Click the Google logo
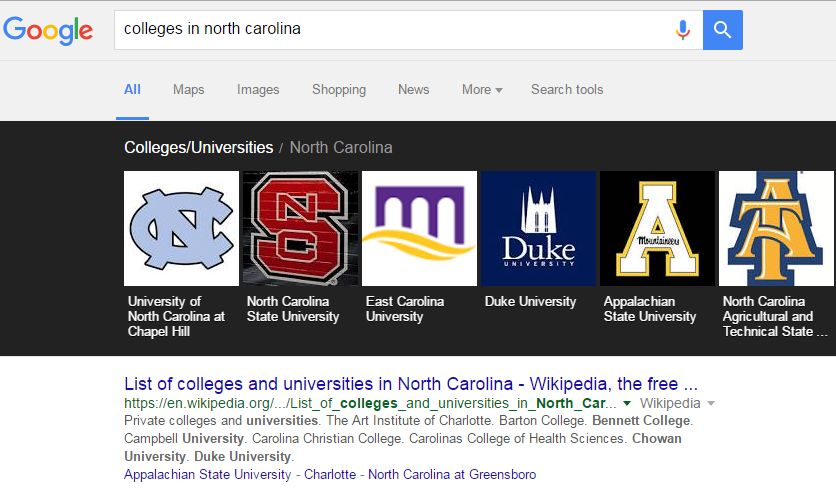Viewport: 836px width, 490px height. [x=48, y=30]
